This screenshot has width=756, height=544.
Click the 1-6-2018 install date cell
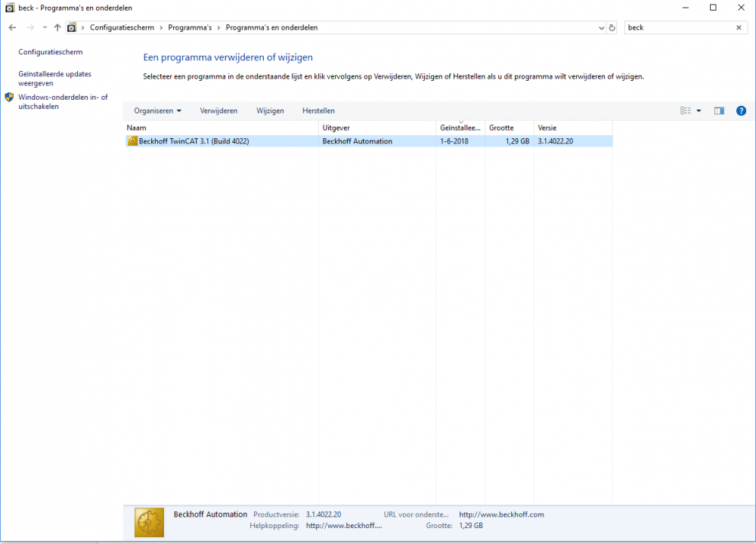click(x=454, y=141)
